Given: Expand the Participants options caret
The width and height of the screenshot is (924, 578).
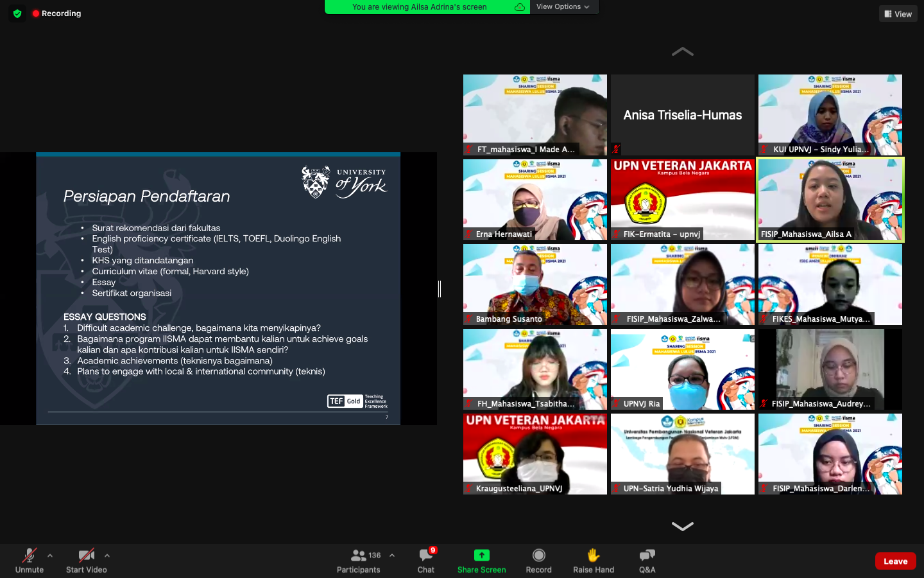Looking at the screenshot, I should pos(392,556).
